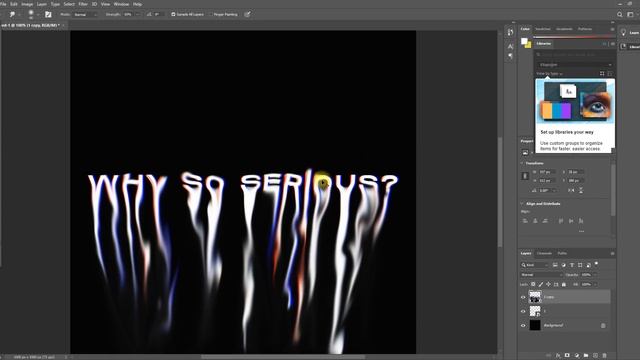Image resolution: width=640 pixels, height=360 pixels.
Task: Open the Filter menu
Action: coord(83,4)
